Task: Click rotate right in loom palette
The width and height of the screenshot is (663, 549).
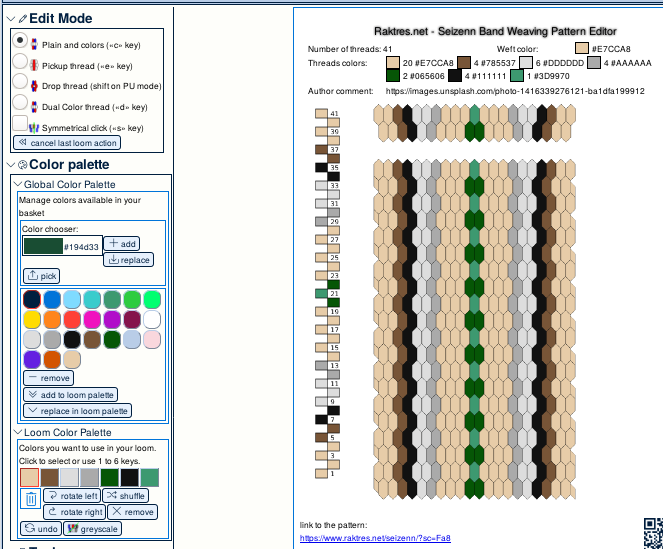Action: point(72,512)
